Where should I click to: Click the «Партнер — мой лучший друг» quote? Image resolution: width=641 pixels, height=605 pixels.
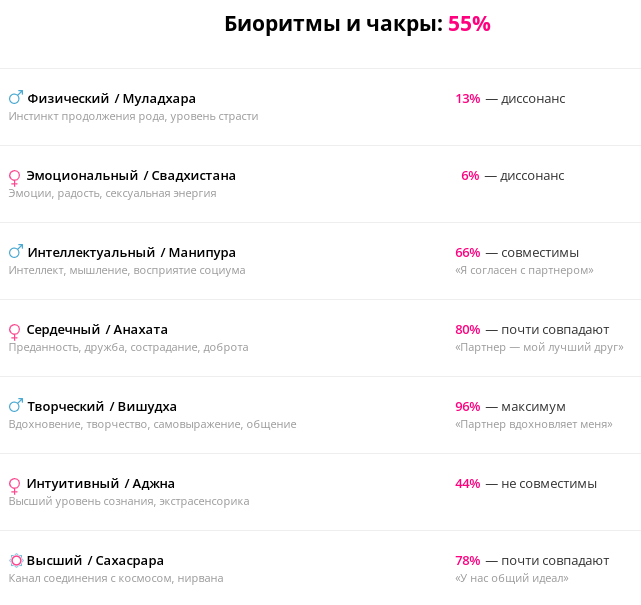[x=539, y=348]
